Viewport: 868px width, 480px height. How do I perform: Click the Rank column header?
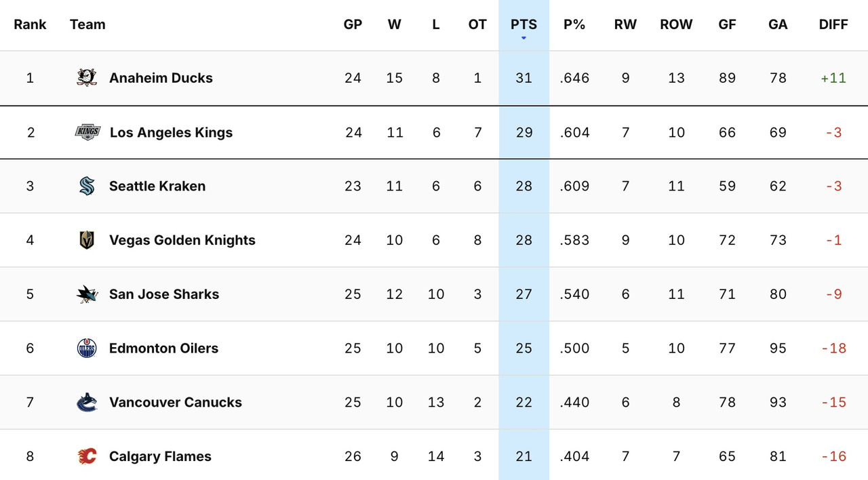coord(30,24)
